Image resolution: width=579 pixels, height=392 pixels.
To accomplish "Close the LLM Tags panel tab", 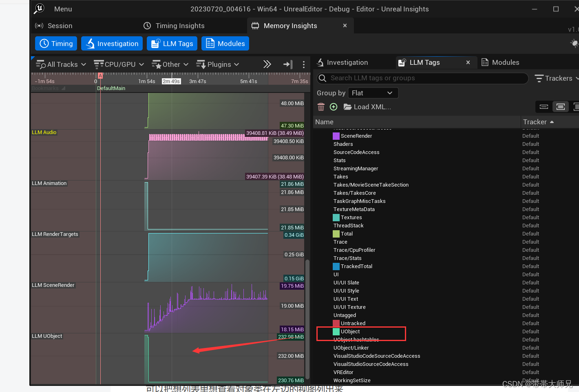I will click(468, 62).
